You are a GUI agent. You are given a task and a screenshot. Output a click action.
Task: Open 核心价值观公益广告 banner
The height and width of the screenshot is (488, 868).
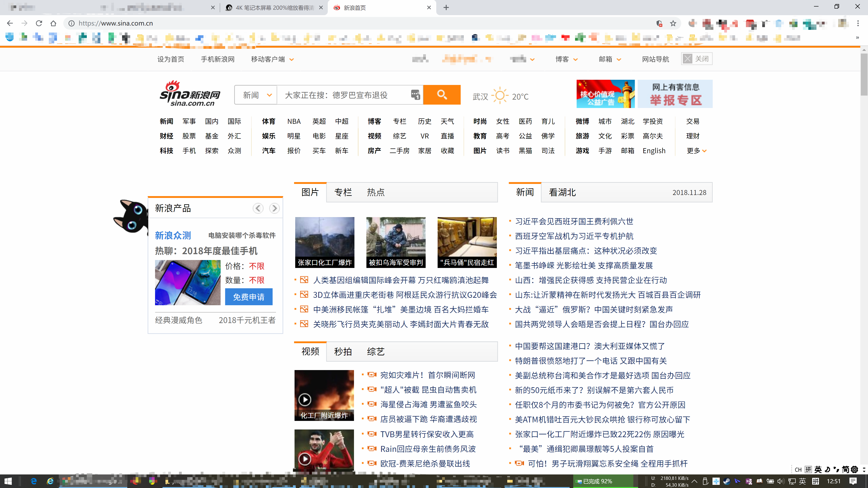pos(605,94)
